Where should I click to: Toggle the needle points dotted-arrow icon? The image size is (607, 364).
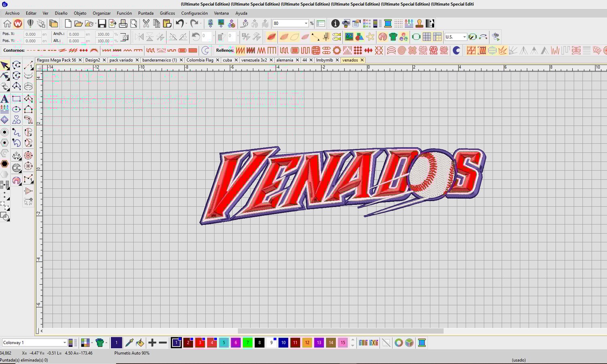coord(315,37)
